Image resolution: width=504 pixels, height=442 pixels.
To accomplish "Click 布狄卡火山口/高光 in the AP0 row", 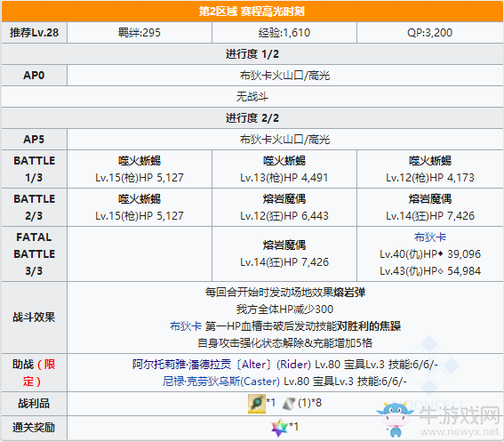I will 284,76.
